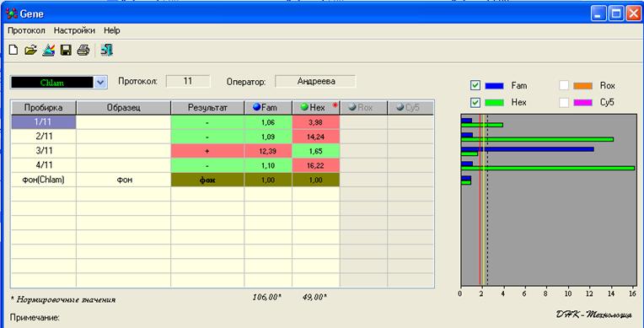Open the Настройки menu
The width and height of the screenshot is (644, 328).
point(74,30)
